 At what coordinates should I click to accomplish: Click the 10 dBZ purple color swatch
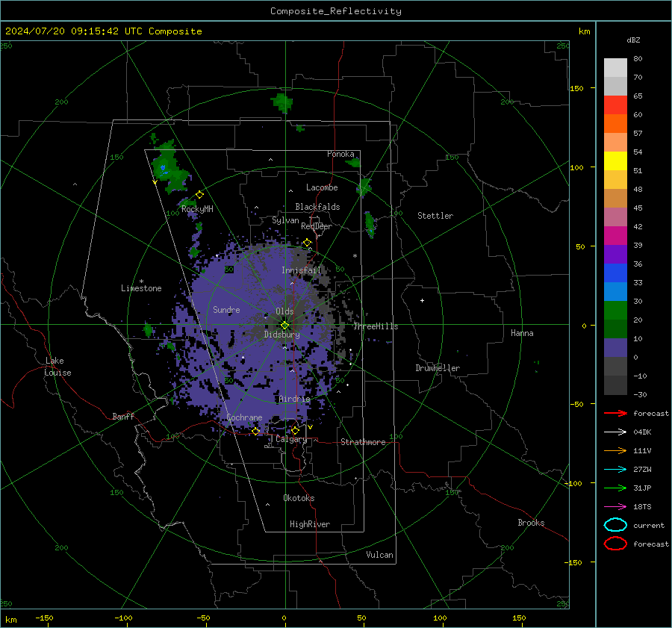615,348
